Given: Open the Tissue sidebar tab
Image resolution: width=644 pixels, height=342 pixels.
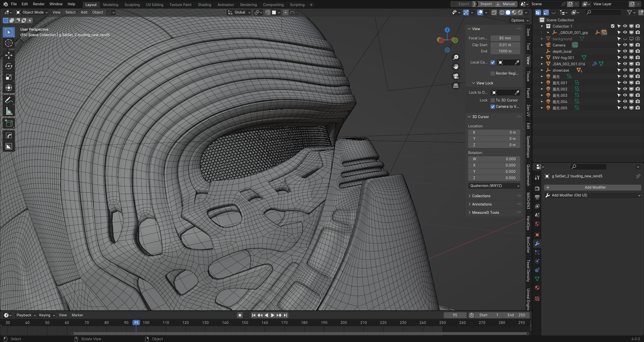Looking at the screenshot, I should click(x=528, y=76).
